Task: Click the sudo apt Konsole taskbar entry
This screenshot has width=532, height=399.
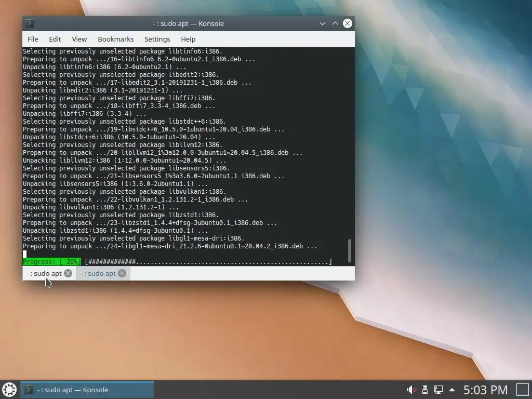Action: coord(87,390)
